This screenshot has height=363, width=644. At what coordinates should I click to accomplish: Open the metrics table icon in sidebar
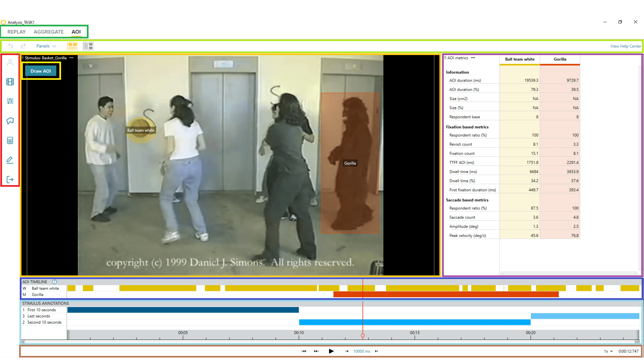(x=10, y=140)
